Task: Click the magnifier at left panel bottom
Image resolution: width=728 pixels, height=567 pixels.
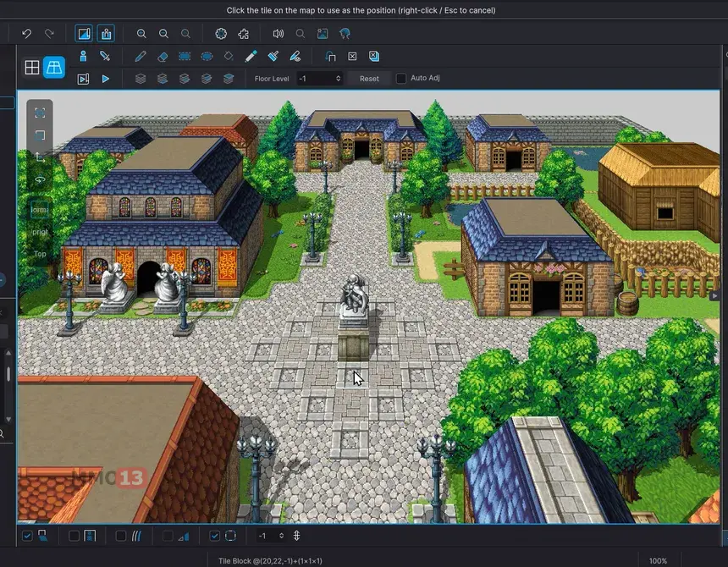Action: 3,434
